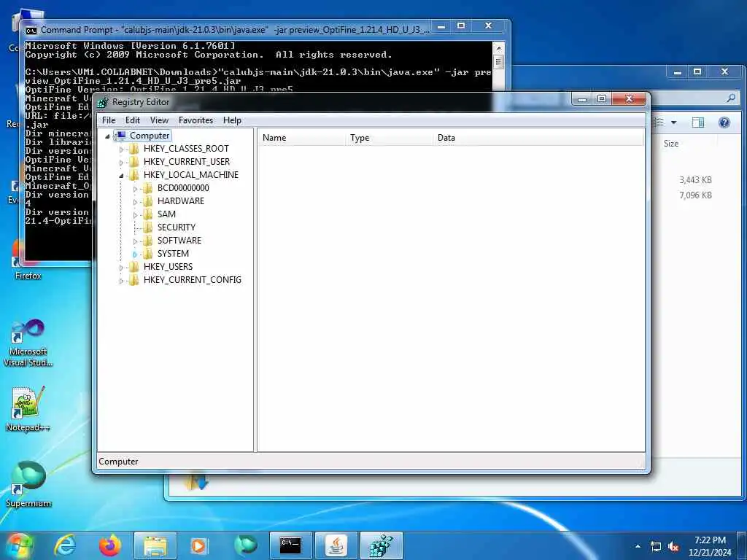
Task: Expand the HKEY_CLASSES_ROOT arrow
Action: tap(122, 149)
